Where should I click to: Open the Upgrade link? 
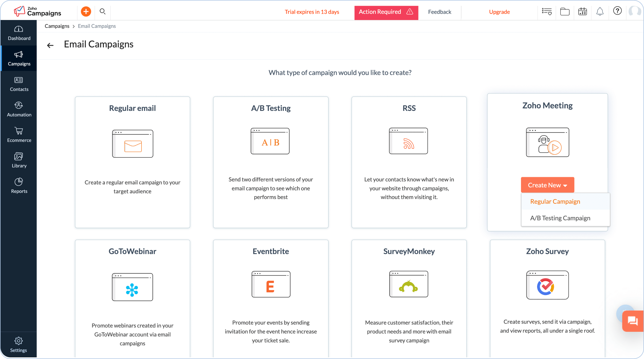click(x=499, y=12)
